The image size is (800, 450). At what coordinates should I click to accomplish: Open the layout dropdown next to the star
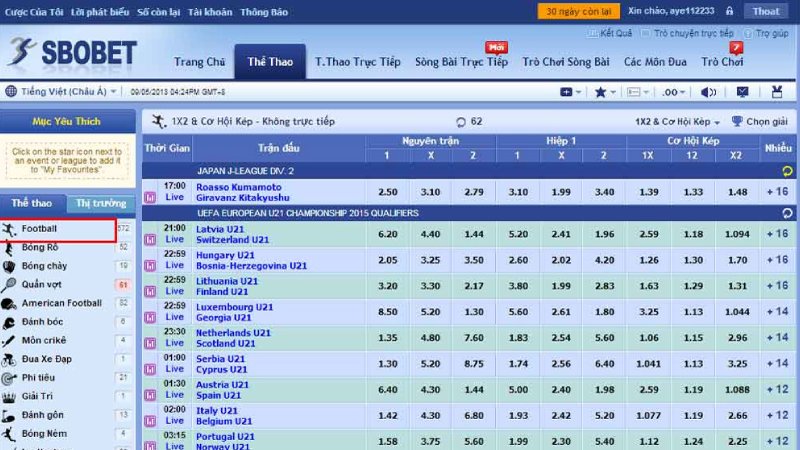pos(638,92)
